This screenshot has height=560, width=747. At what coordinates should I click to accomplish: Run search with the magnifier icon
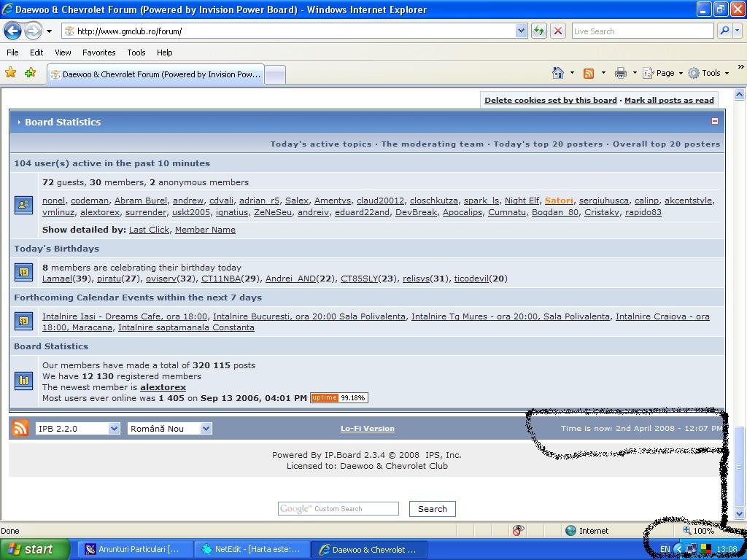(724, 31)
